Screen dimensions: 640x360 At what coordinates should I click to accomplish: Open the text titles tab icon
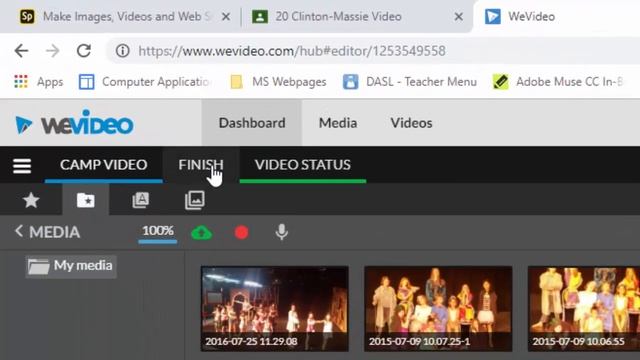tap(140, 200)
